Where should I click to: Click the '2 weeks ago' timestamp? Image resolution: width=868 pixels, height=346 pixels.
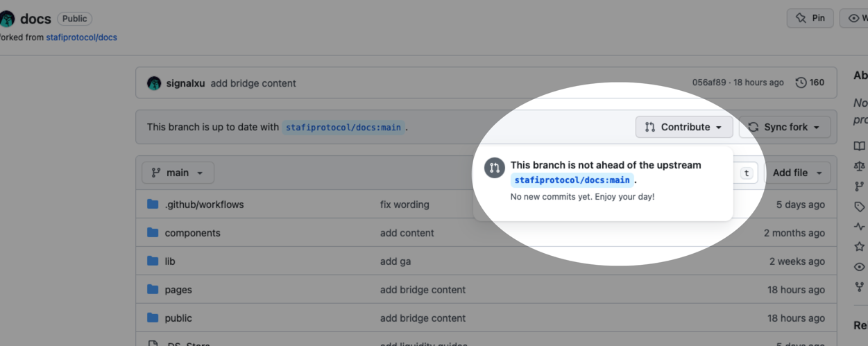pyautogui.click(x=797, y=261)
